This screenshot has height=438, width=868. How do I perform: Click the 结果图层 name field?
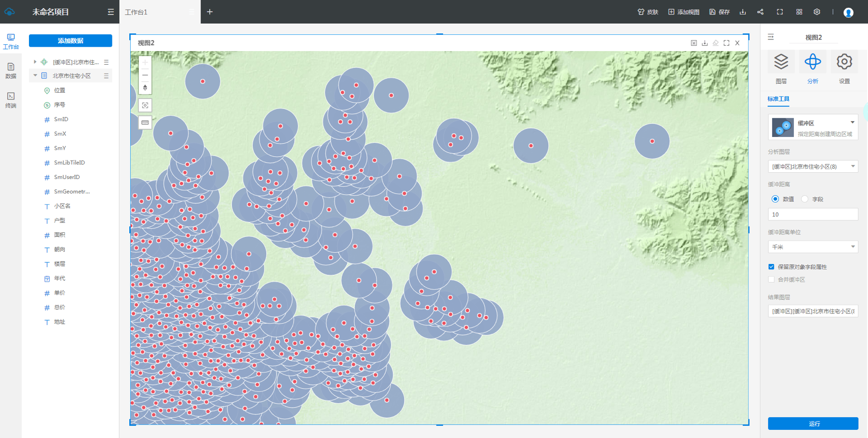pyautogui.click(x=813, y=311)
